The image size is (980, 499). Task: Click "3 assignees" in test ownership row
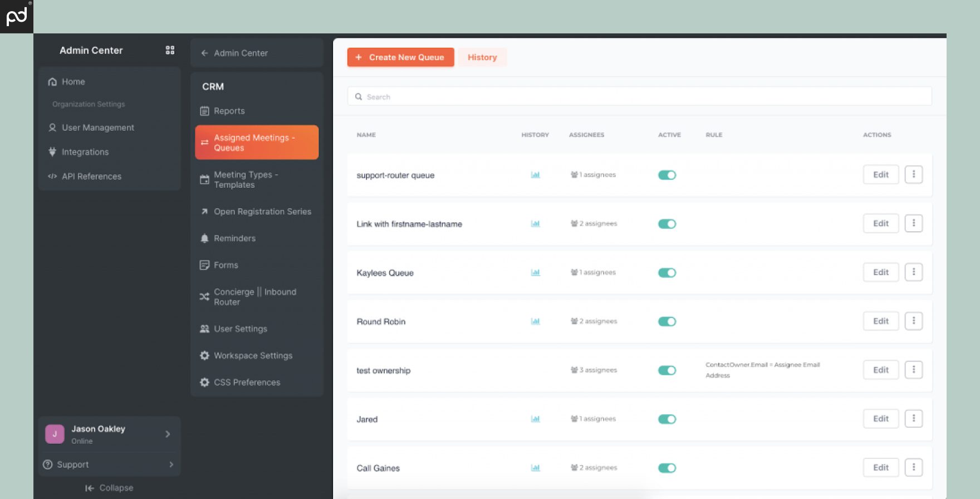click(x=594, y=370)
